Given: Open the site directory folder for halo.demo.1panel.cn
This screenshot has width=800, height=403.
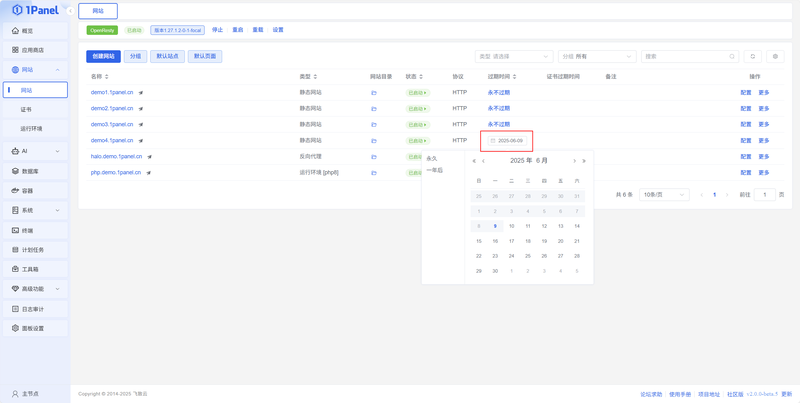Looking at the screenshot, I should [373, 157].
